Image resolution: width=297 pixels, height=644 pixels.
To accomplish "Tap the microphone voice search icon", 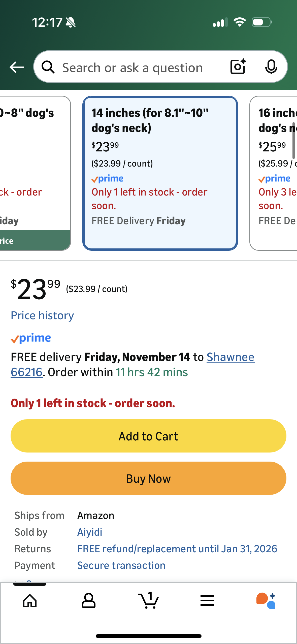I will click(x=271, y=67).
